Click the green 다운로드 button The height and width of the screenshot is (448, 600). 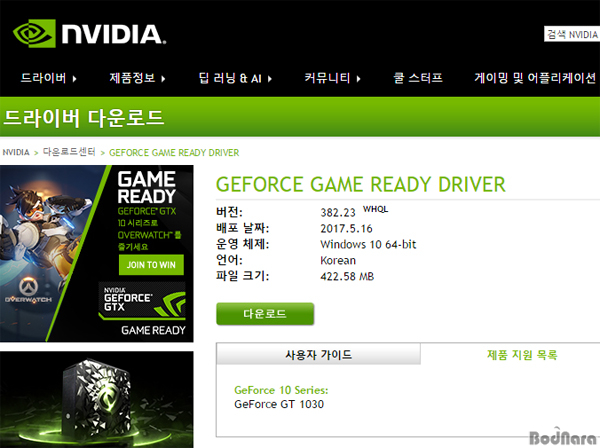[265, 314]
